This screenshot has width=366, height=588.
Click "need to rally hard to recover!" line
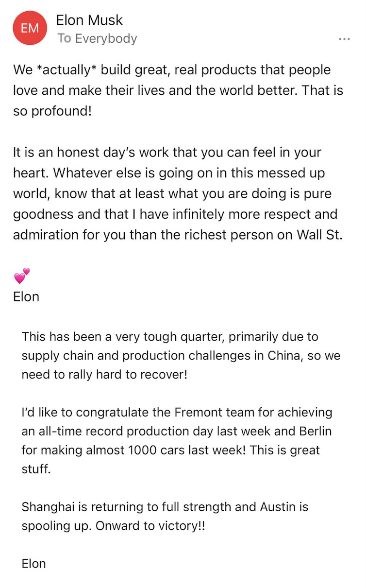click(104, 375)
